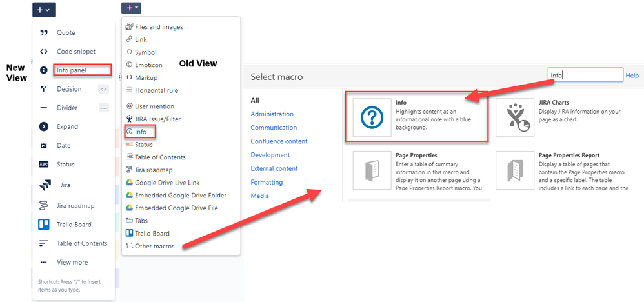The image size is (644, 302).
Task: Filter macros by Communication category
Action: (274, 128)
